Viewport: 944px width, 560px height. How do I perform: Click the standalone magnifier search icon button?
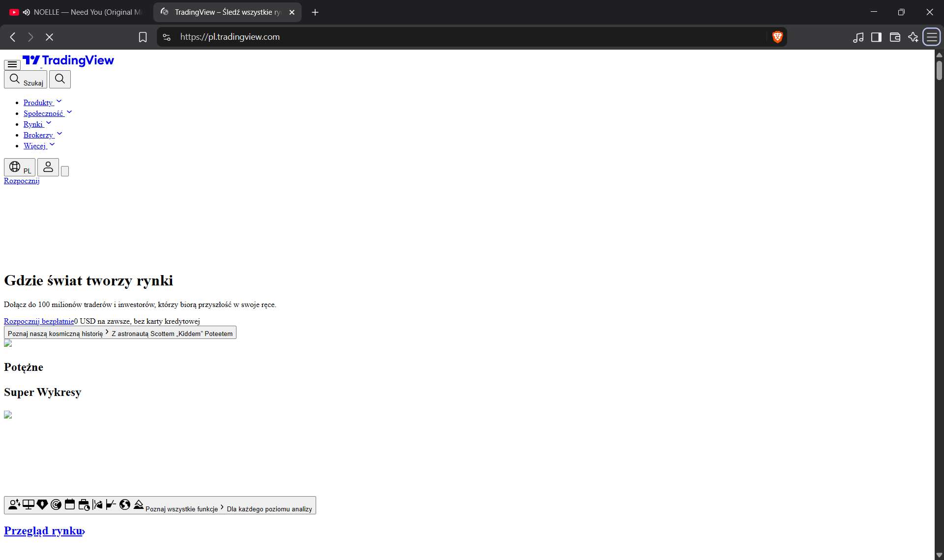[60, 79]
